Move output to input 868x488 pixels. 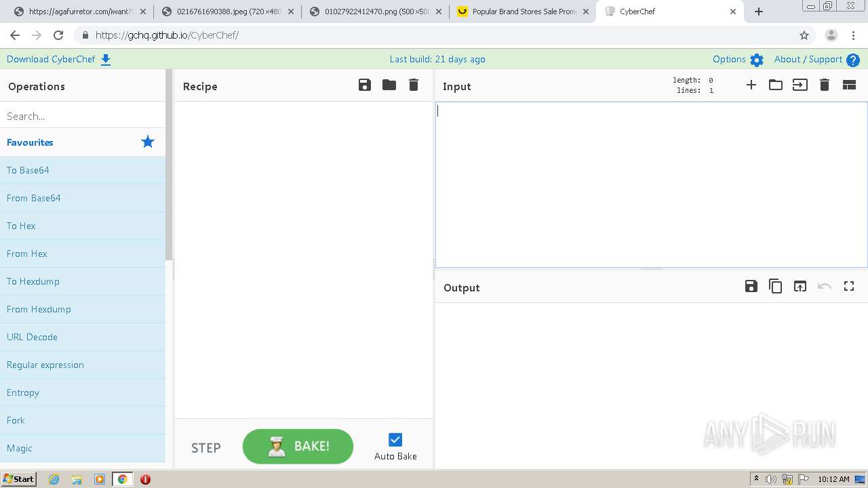click(x=800, y=286)
